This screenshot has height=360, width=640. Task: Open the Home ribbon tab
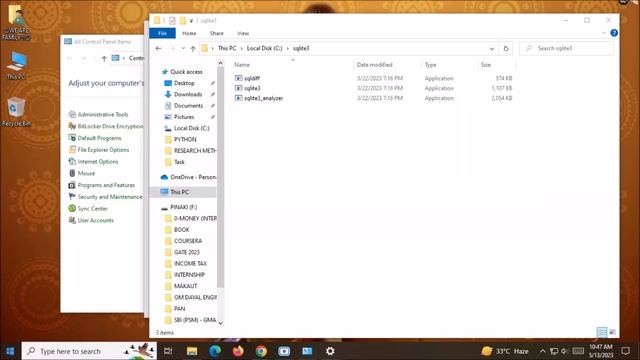tap(189, 33)
